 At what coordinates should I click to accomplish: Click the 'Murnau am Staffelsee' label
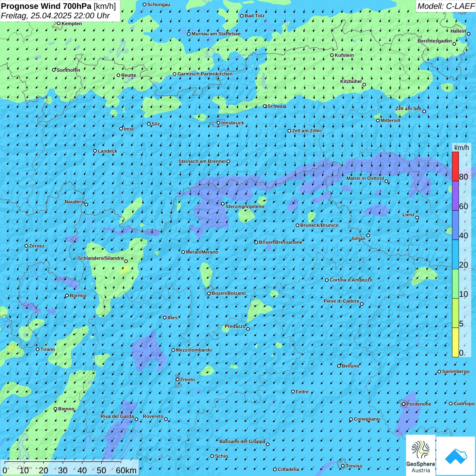[x=216, y=34]
